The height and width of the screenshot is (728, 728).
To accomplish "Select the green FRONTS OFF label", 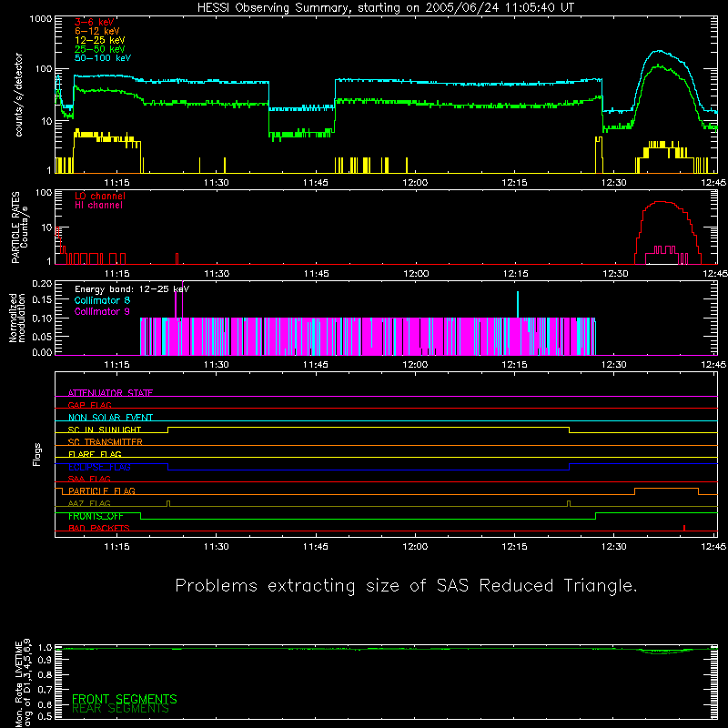I will 96,516.
